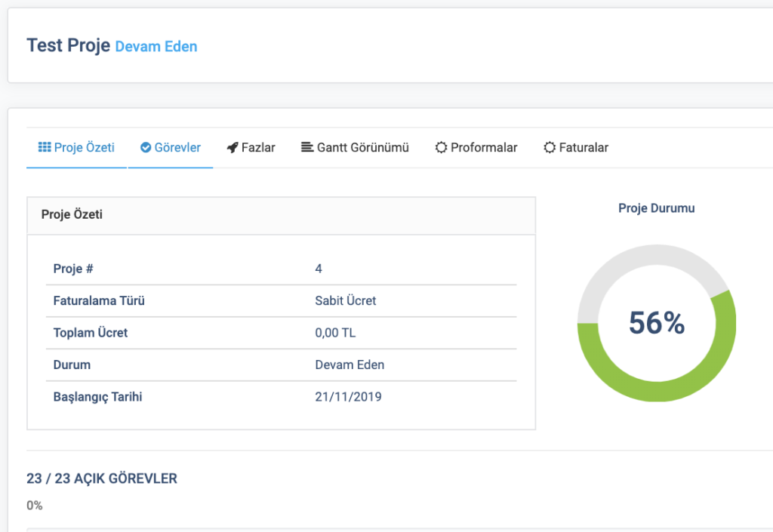The image size is (773, 532).
Task: Click the rocket icon beside Fazlar
Action: pyautogui.click(x=233, y=147)
